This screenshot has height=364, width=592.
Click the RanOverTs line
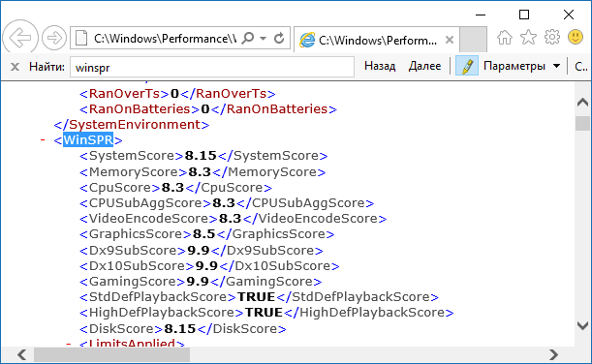click(x=177, y=94)
